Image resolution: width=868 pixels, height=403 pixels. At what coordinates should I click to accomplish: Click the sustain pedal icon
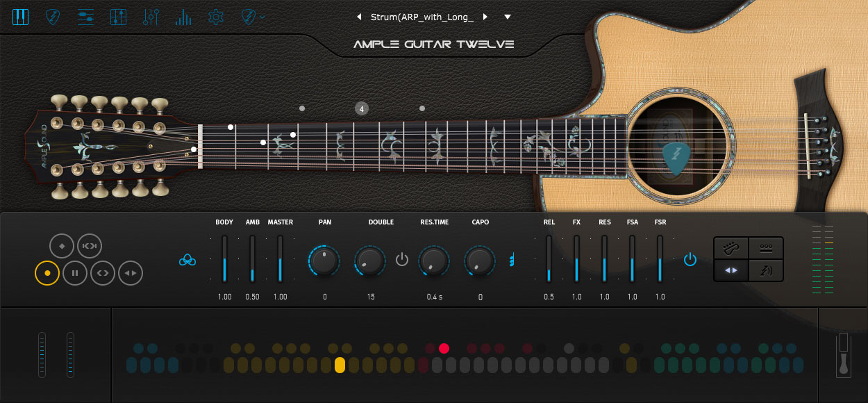(x=844, y=354)
